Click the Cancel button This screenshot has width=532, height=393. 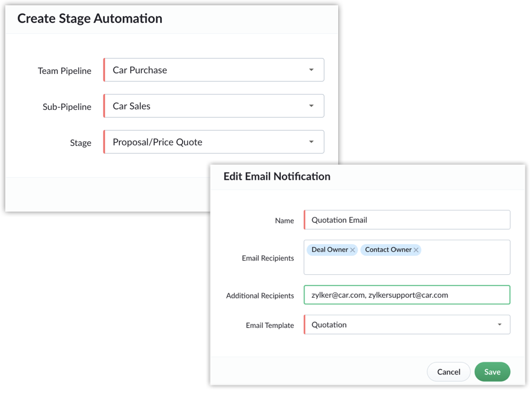[449, 372]
